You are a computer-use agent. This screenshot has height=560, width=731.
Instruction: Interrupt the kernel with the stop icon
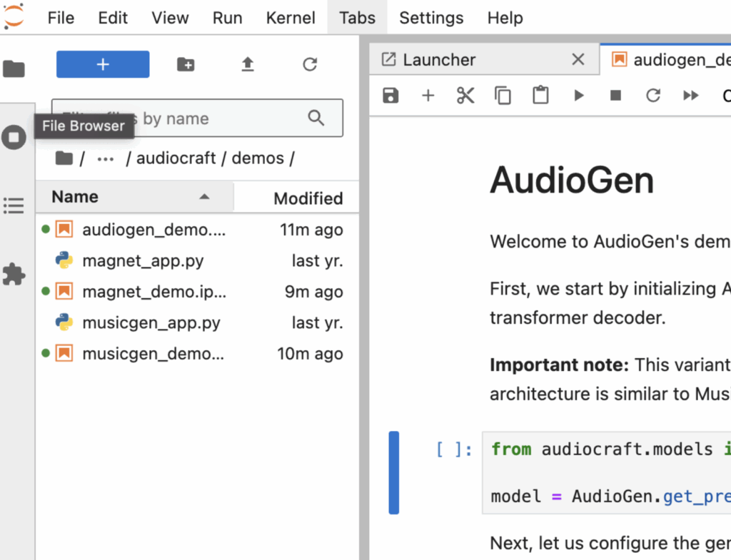(615, 95)
